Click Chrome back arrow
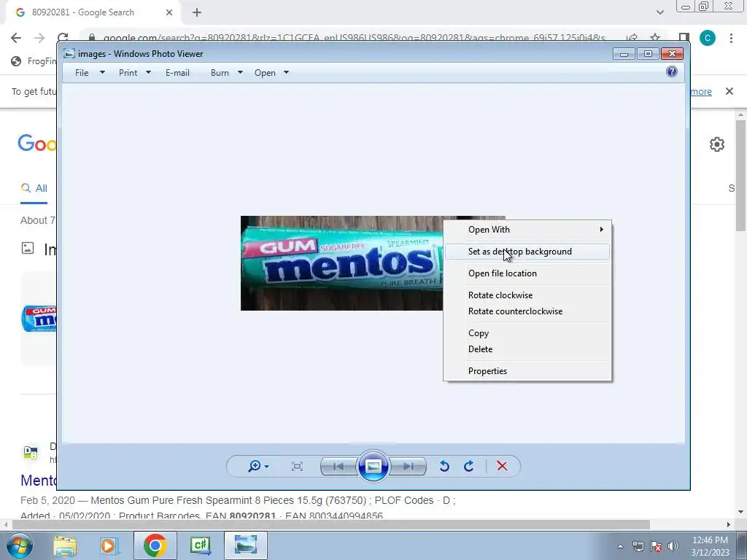747x560 pixels. point(16,38)
